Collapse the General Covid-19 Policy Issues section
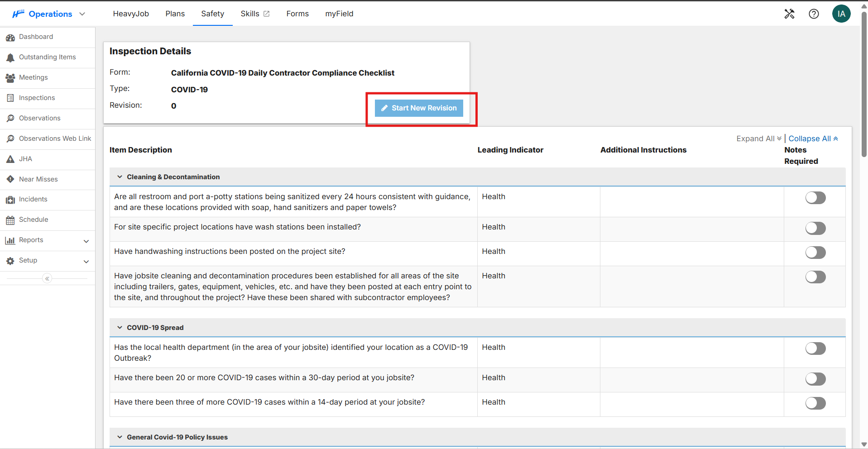868x449 pixels. pyautogui.click(x=120, y=437)
